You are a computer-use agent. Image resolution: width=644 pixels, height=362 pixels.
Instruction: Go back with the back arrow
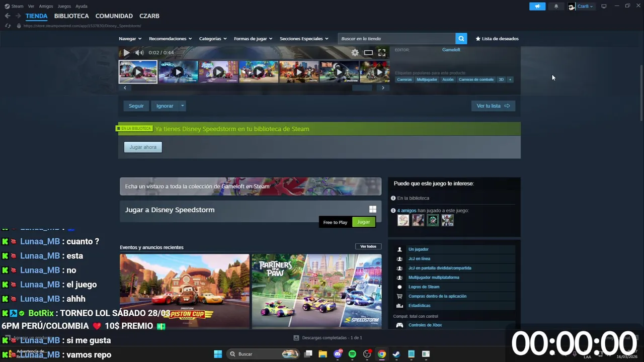coord(8,16)
